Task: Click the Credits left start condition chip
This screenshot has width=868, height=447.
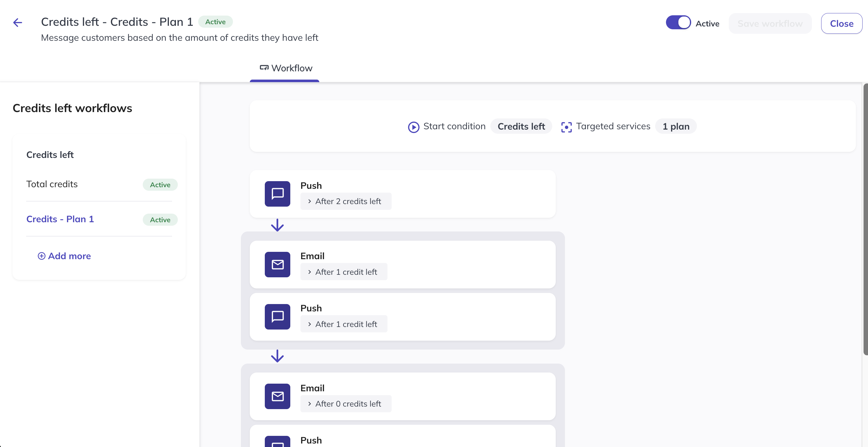Action: [521, 126]
